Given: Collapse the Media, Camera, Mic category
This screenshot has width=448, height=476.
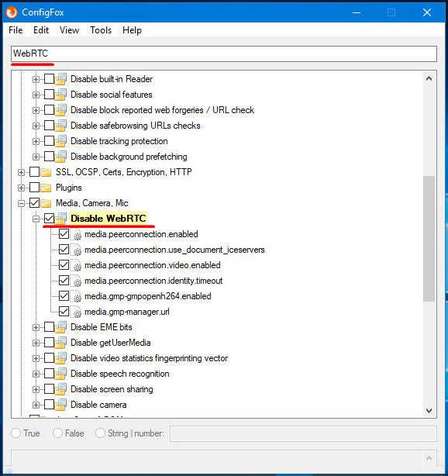Looking at the screenshot, I should pos(21,203).
